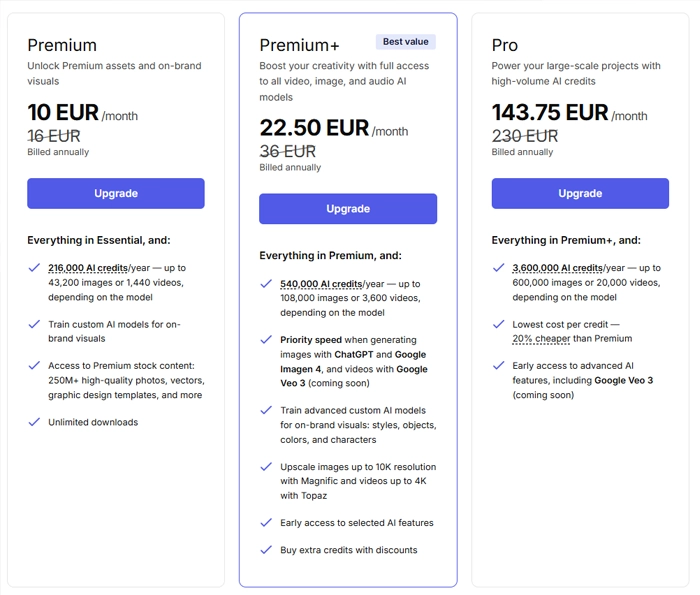Viewport: 700px width, 595px height.
Task: Click checkmark beside Buy extra credits
Action: pyautogui.click(x=266, y=549)
